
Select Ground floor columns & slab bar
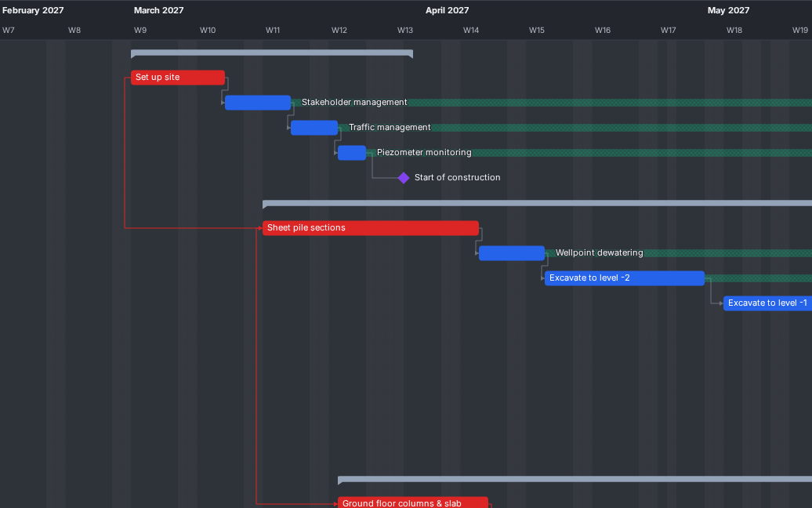pyautogui.click(x=413, y=503)
